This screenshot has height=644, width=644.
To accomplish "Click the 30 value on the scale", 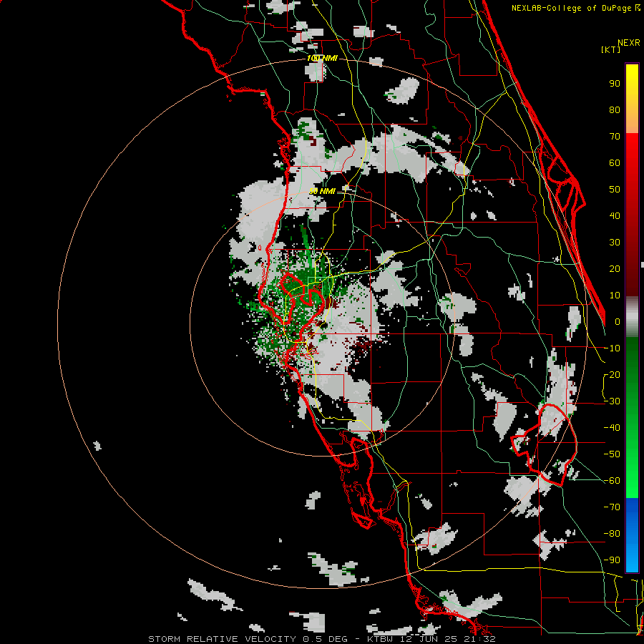I will coord(615,243).
